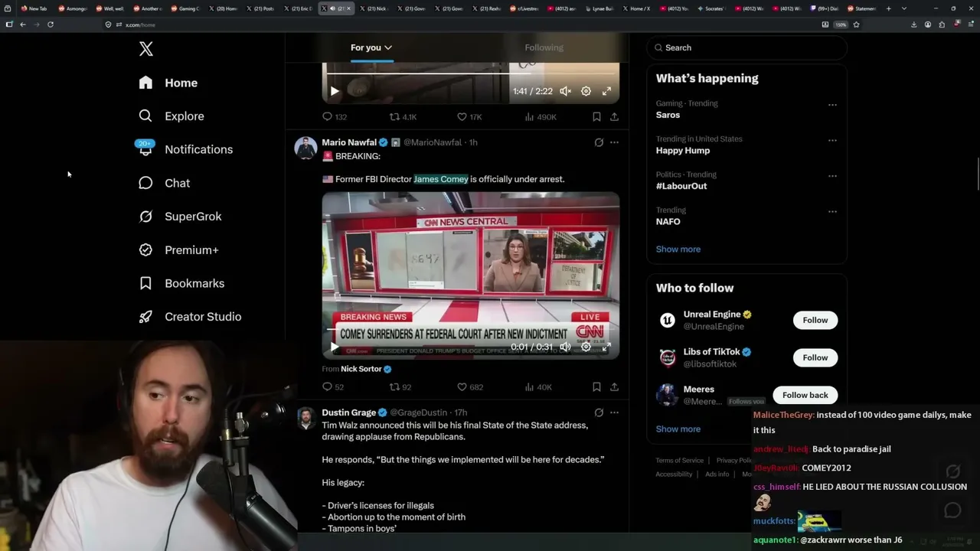The image size is (980, 551).
Task: Open more options for Saros trend
Action: pyautogui.click(x=832, y=105)
